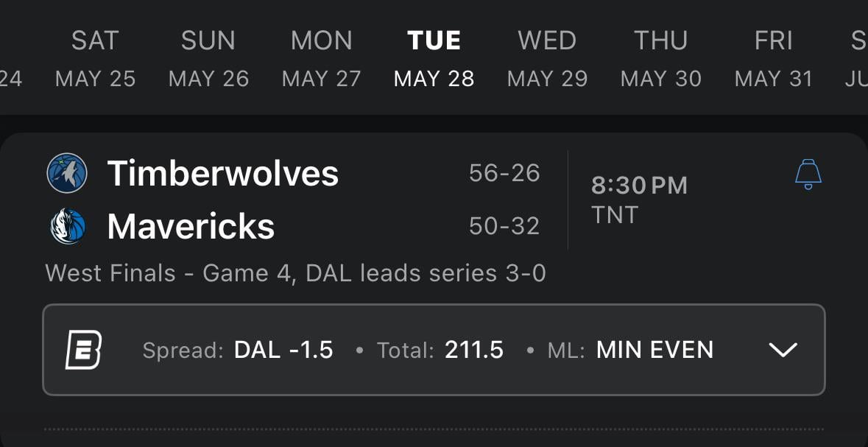Open the Mavericks team name

coord(191,227)
